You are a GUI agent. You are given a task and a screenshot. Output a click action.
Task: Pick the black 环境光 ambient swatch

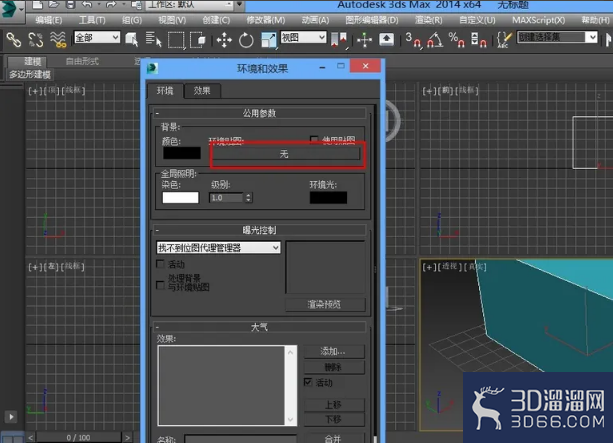click(328, 197)
